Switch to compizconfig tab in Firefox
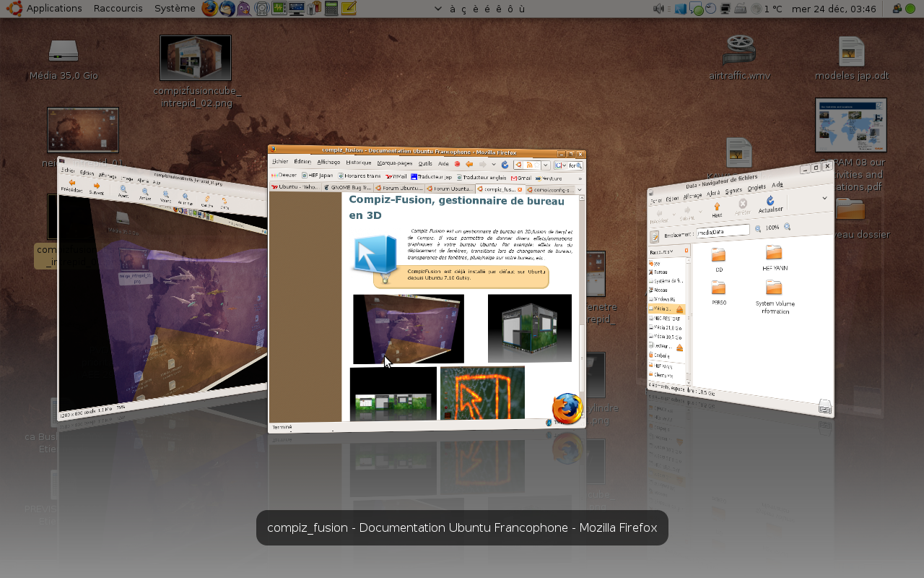 coord(550,190)
